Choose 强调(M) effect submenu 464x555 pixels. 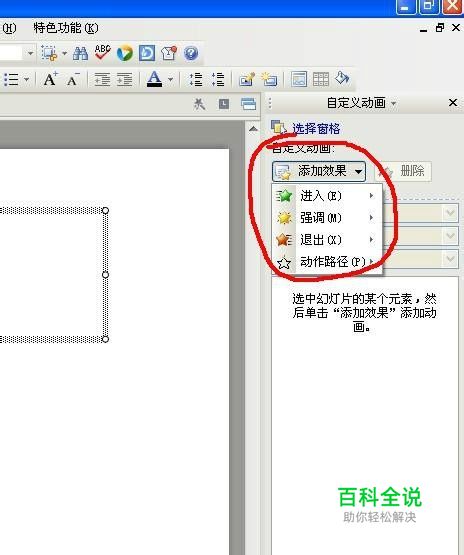tap(327, 218)
